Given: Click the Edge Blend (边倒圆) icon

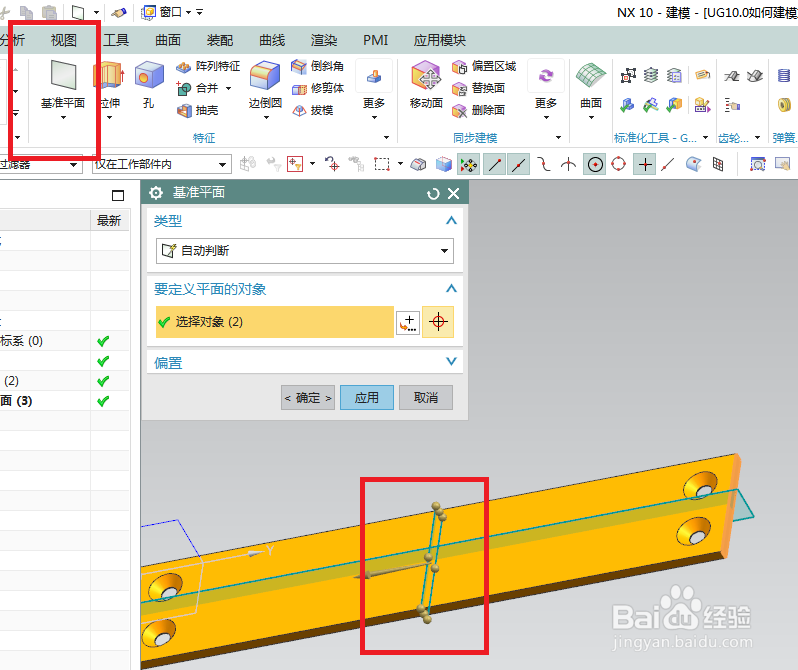Looking at the screenshot, I should tap(265, 75).
